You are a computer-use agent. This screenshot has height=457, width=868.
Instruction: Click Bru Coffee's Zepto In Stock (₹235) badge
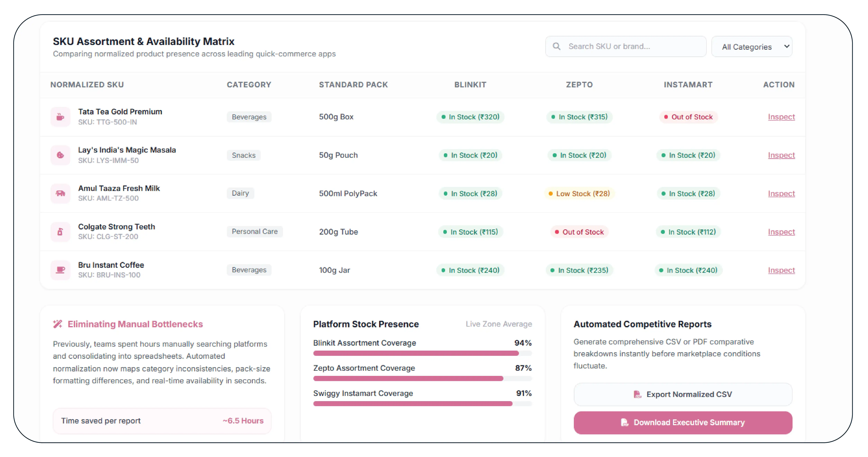click(x=580, y=270)
